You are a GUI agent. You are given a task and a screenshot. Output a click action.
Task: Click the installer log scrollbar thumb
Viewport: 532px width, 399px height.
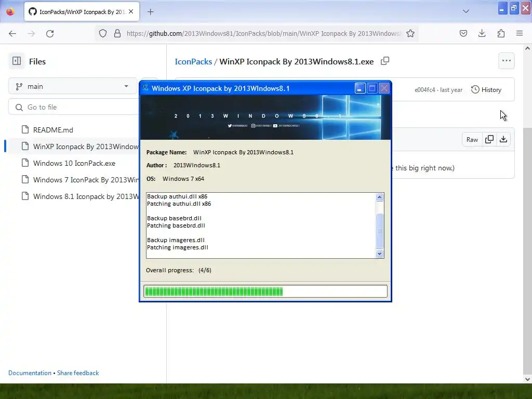[x=379, y=231]
